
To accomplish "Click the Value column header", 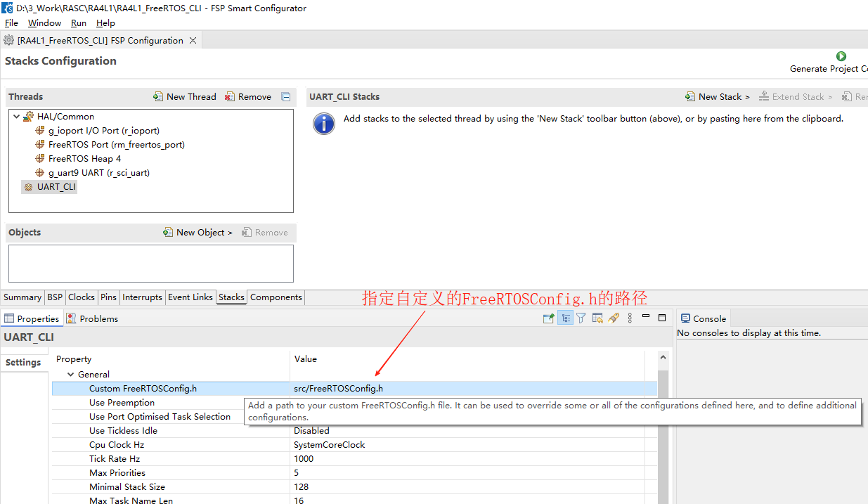I will [305, 359].
